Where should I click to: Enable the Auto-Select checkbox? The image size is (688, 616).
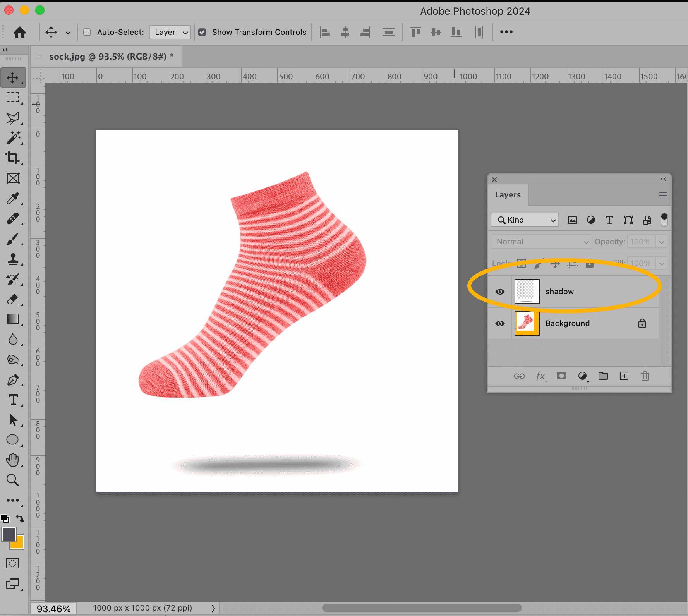click(x=87, y=32)
